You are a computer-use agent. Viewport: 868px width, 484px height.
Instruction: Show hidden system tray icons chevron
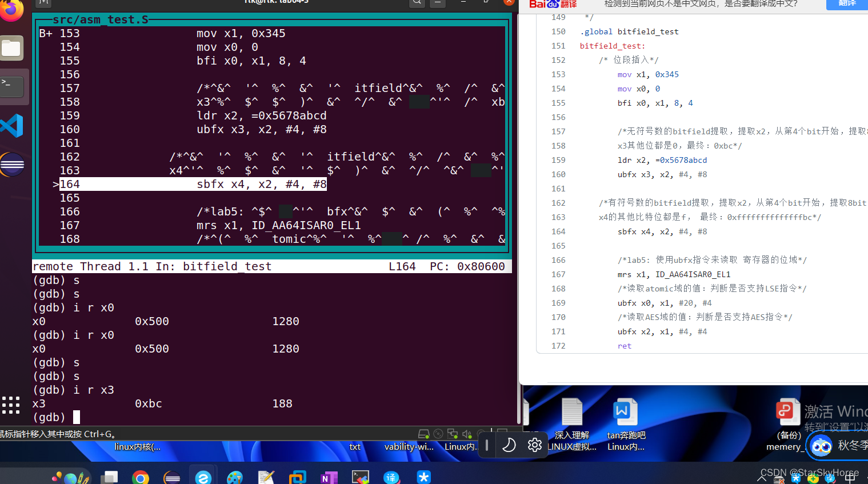pos(761,479)
